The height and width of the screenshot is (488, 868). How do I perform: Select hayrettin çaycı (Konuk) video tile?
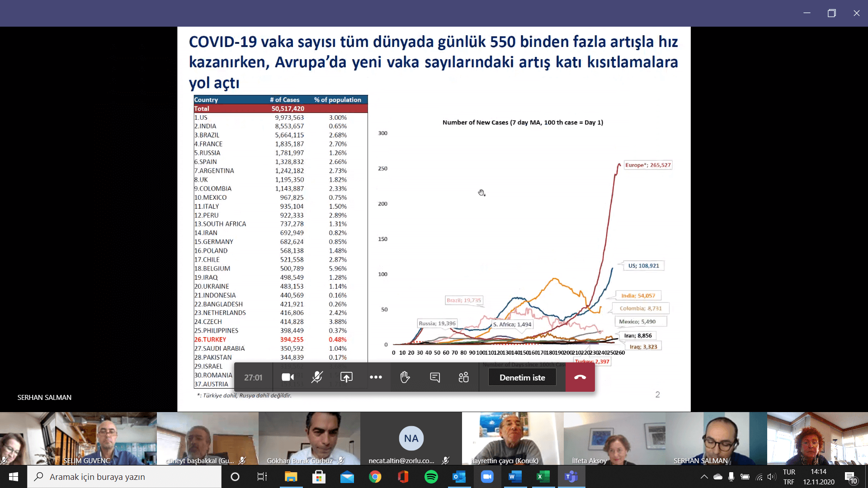(513, 438)
